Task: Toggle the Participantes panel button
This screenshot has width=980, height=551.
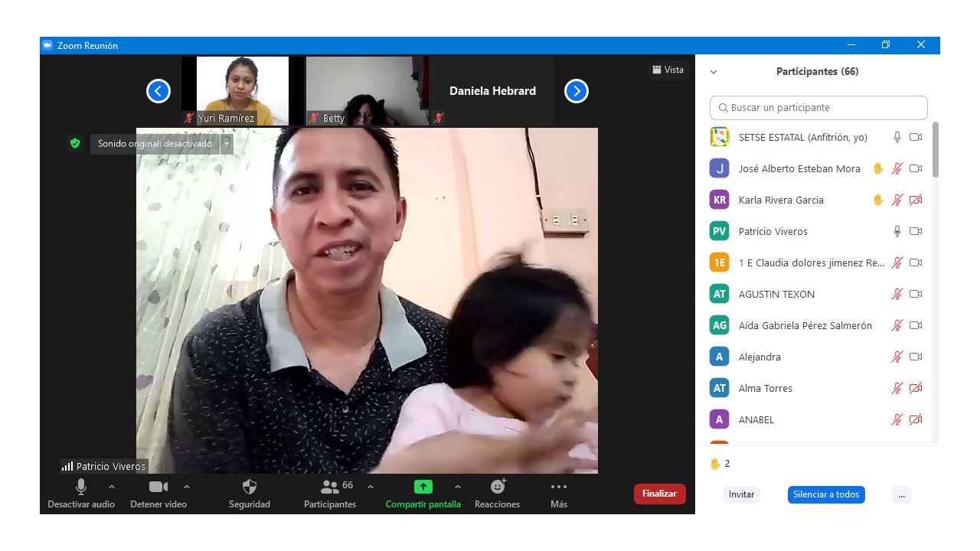Action: (330, 494)
